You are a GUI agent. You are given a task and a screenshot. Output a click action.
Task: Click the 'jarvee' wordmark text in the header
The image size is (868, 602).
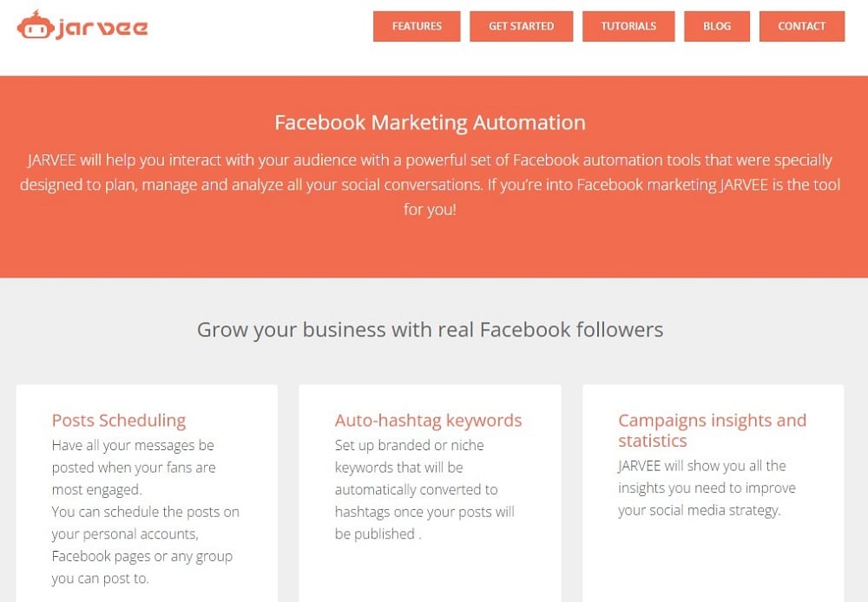click(x=102, y=28)
